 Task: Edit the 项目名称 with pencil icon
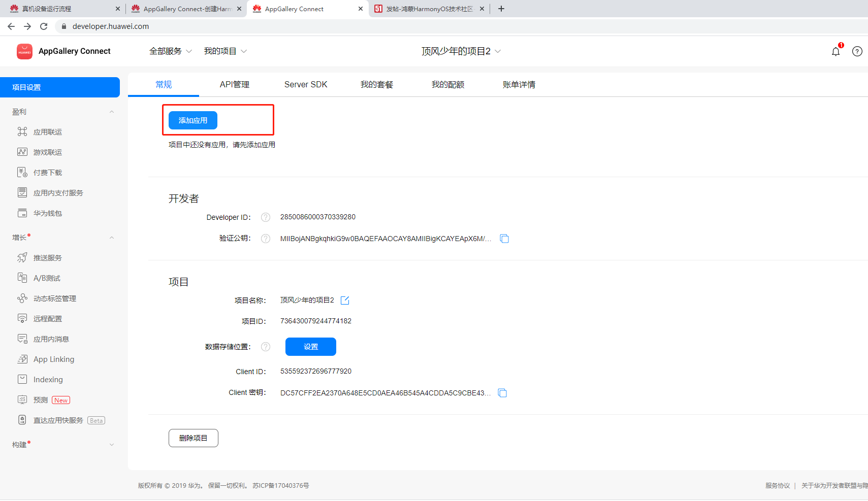point(345,300)
